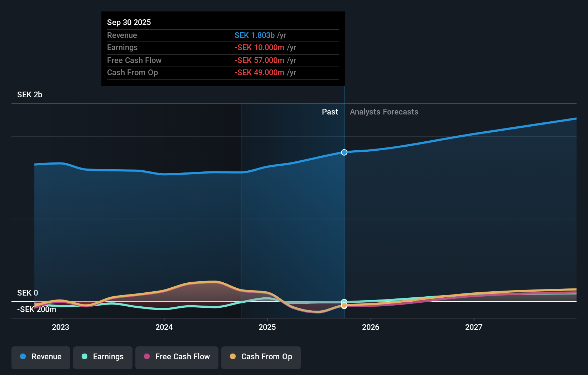Click the Revenue value in the tooltip
This screenshot has height=375, width=588.
(255, 35)
